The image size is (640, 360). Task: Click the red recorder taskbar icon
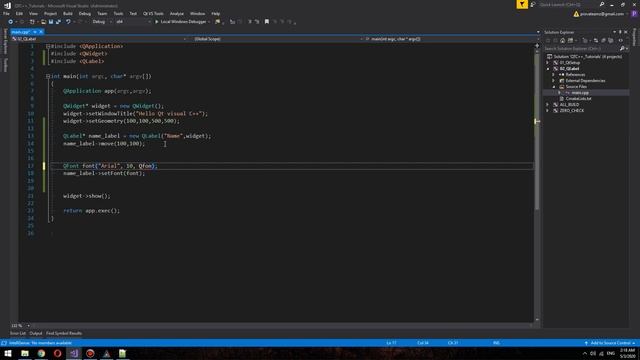click(x=90, y=353)
